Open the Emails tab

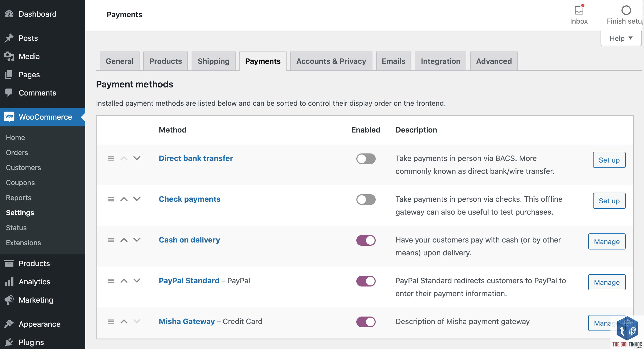[x=393, y=61]
